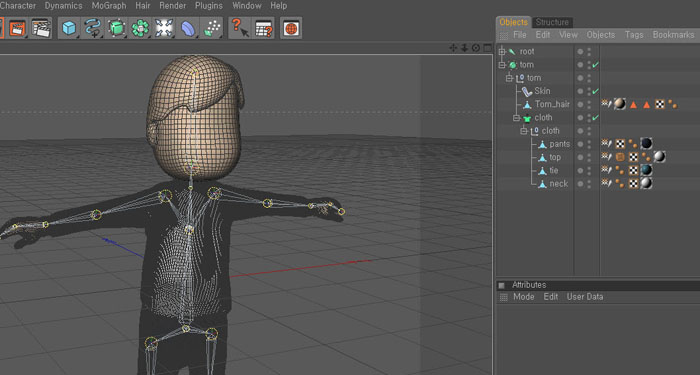Image resolution: width=700 pixels, height=375 pixels.
Task: Click the Render to Picture Viewer clapperboard icon
Action: pyautogui.click(x=17, y=28)
